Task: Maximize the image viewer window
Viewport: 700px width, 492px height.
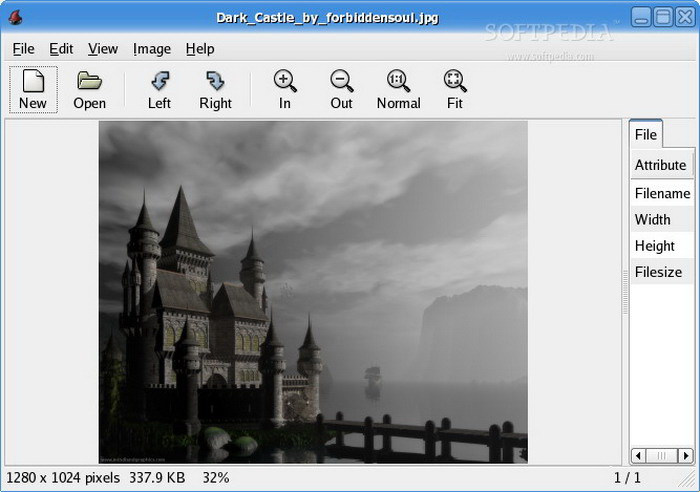Action: (663, 17)
